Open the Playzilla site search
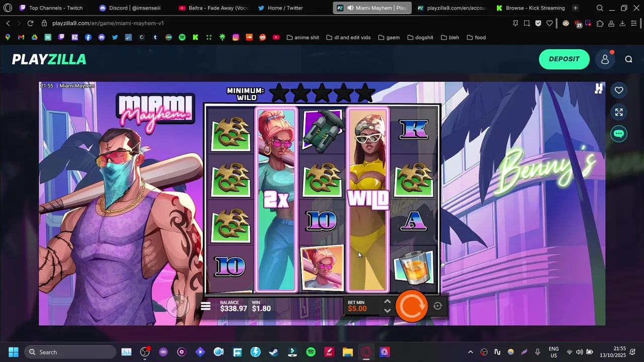Viewport: 644px width, 362px height. pos(628,59)
